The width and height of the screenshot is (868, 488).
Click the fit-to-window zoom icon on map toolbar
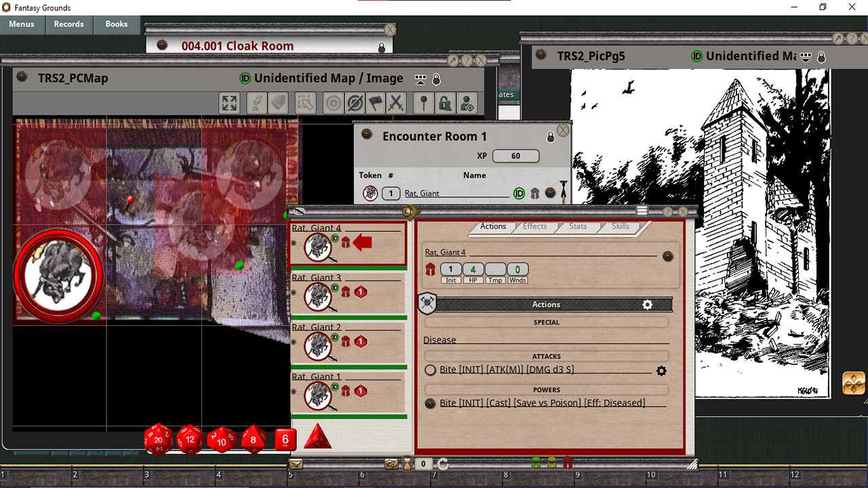click(230, 103)
